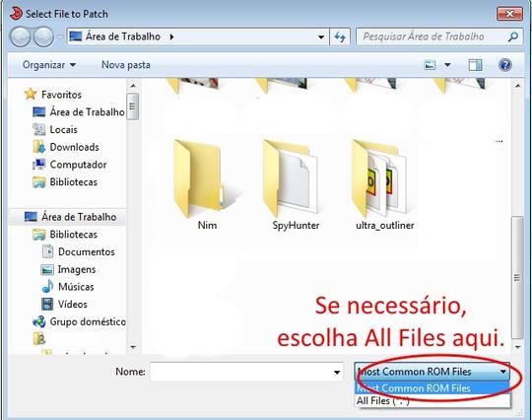
Task: Click the Vídeos film icon
Action: [x=47, y=304]
